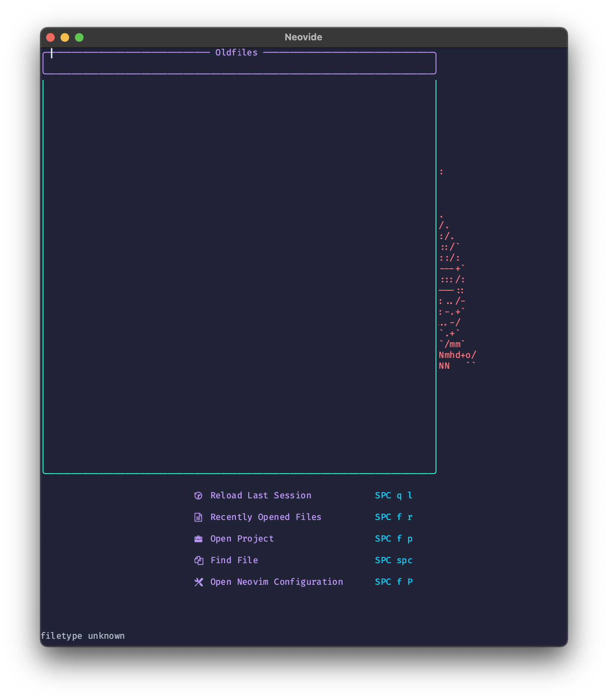Click the Recently Opened Files document icon

coord(198,517)
